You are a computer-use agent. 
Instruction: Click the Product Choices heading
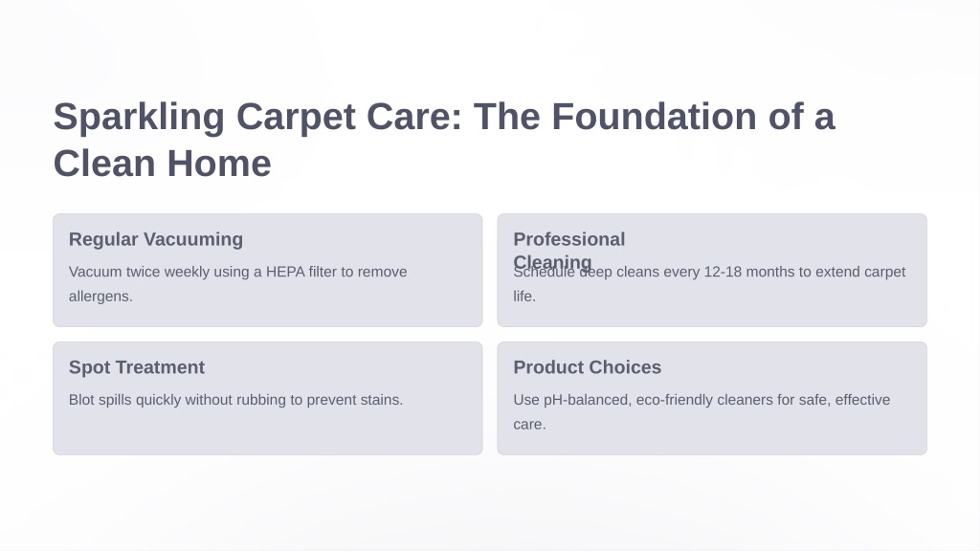click(x=587, y=367)
